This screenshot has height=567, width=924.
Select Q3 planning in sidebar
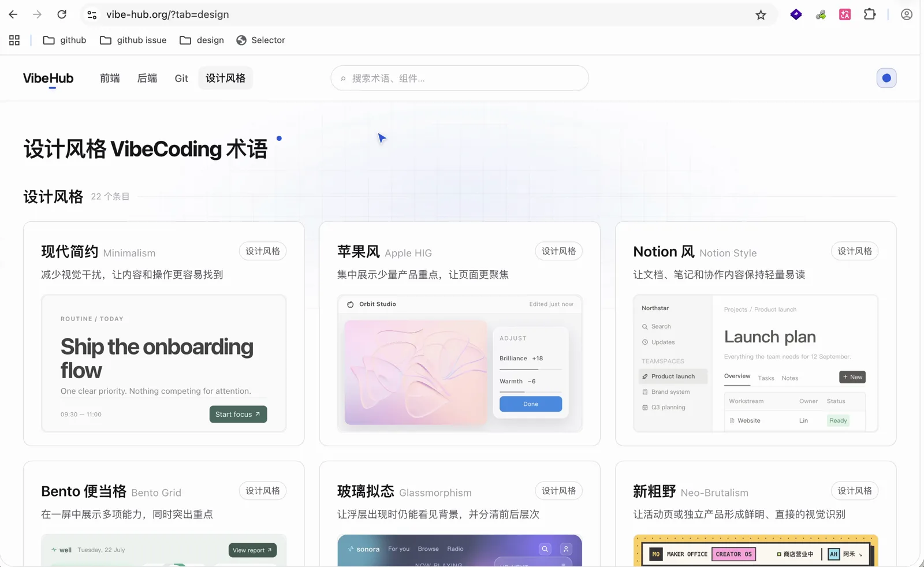pos(664,407)
